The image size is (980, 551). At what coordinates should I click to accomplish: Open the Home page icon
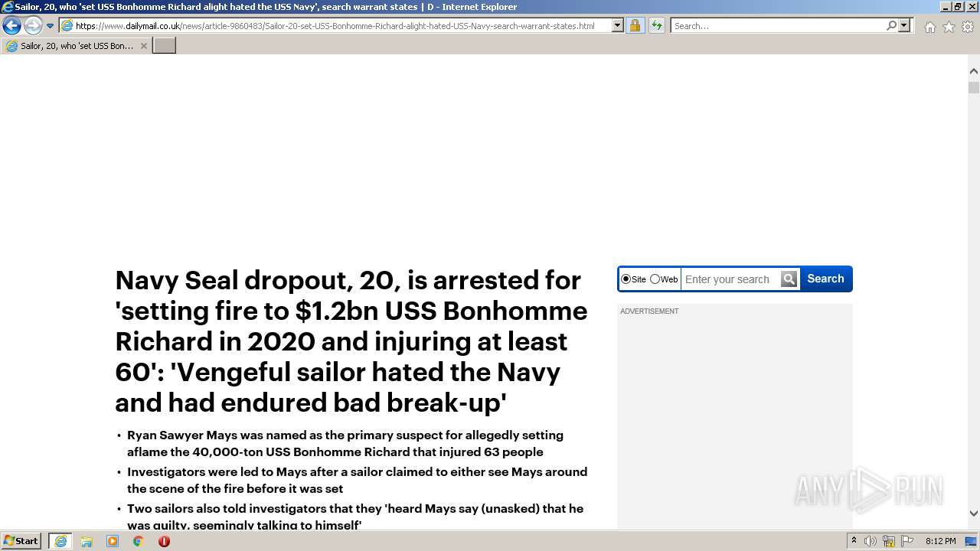point(929,27)
